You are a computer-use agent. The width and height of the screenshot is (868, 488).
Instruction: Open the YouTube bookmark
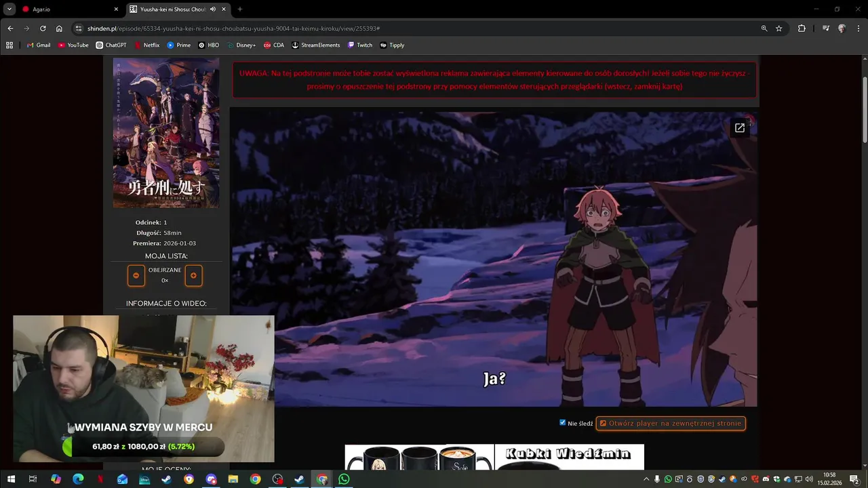point(73,45)
